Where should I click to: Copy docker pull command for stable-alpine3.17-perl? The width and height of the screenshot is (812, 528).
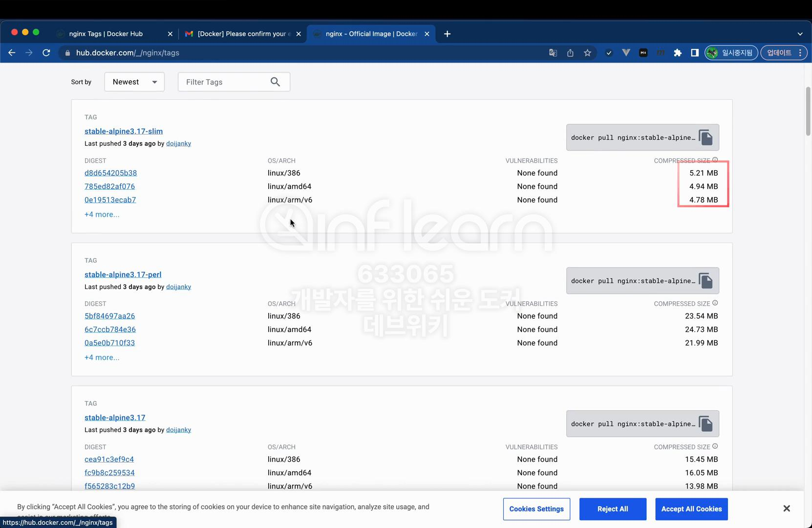705,281
